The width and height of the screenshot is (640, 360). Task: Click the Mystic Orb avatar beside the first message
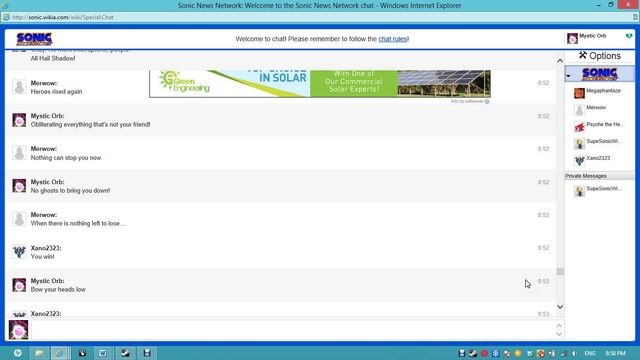coord(19,120)
